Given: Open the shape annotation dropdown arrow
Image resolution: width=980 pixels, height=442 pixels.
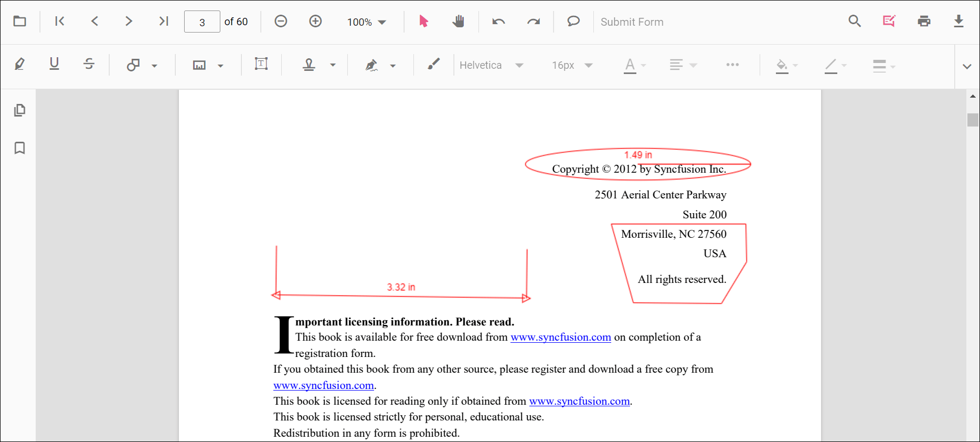Looking at the screenshot, I should tap(154, 66).
